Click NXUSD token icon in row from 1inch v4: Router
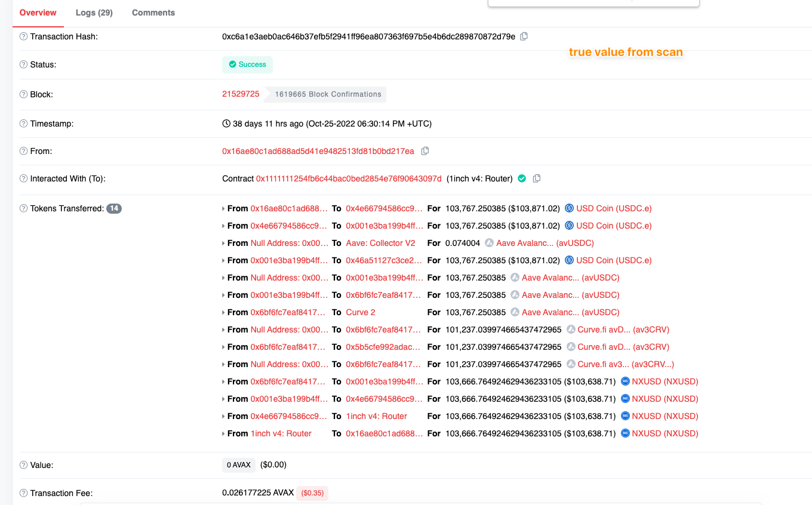Image resolution: width=812 pixels, height=505 pixels. point(625,433)
